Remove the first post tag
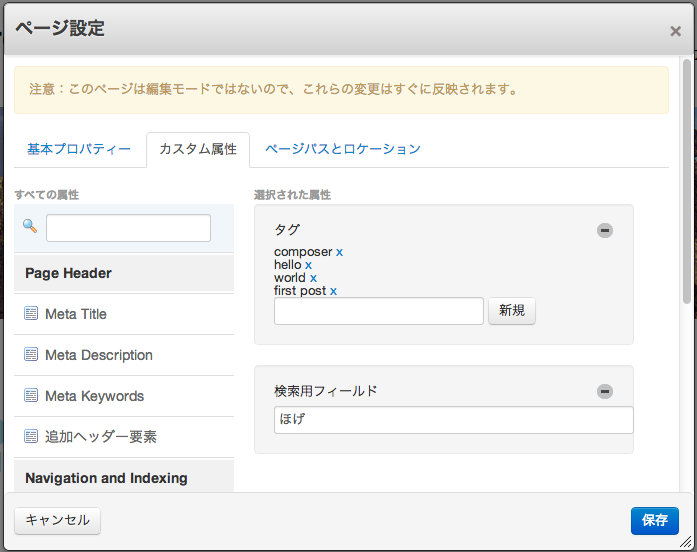The image size is (697, 552). click(333, 291)
